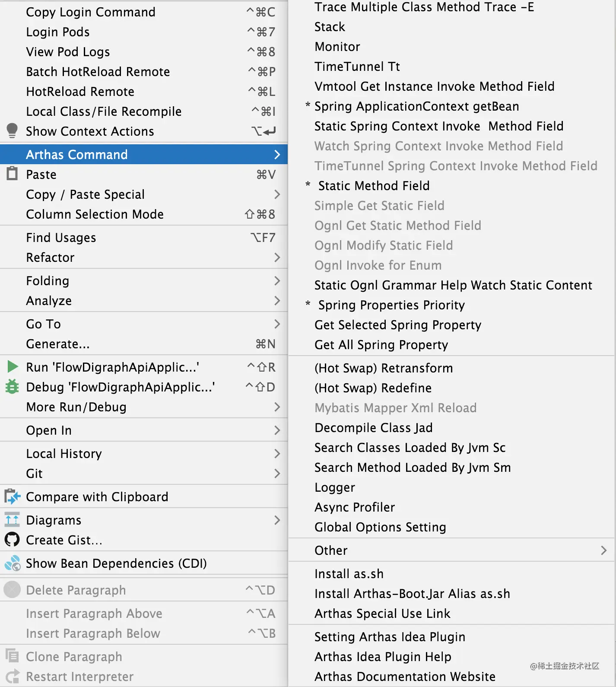Open Arthas Idea Plugin Help
616x687 pixels.
coord(451,657)
